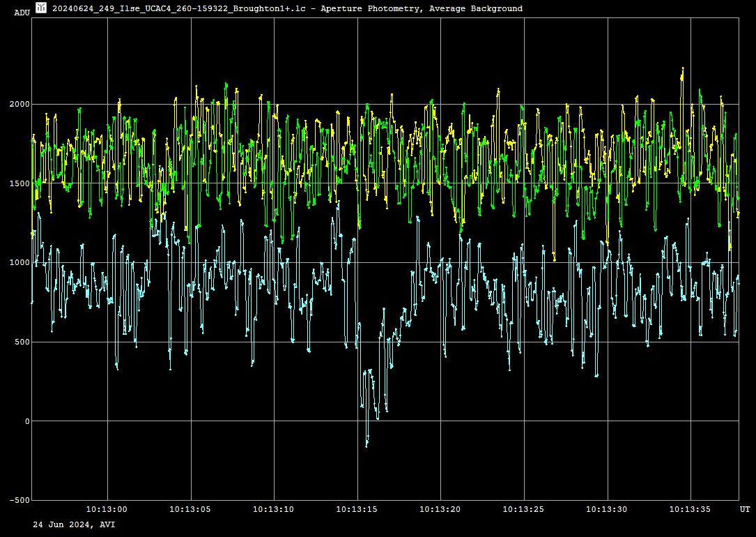This screenshot has height=537, width=756.
Task: Click the 10:13:20 time axis label
Action: 440,509
